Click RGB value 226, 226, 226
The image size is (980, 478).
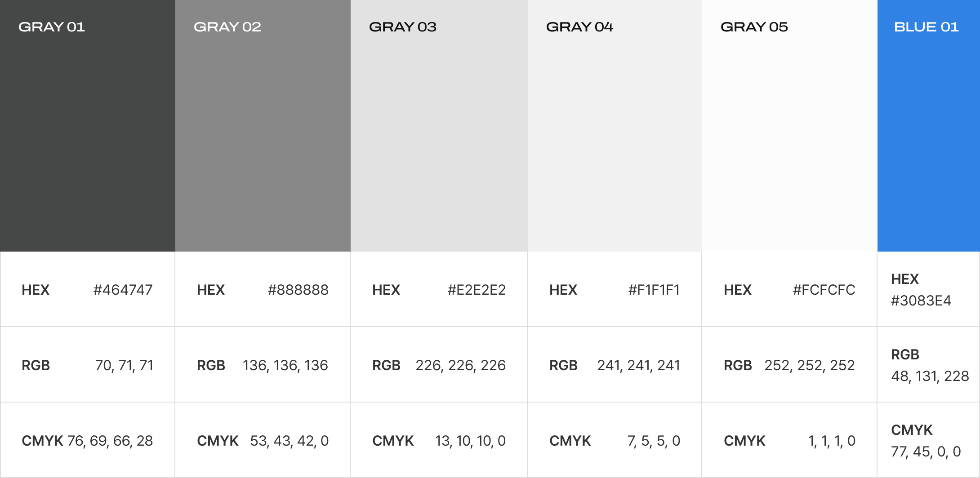(x=461, y=365)
